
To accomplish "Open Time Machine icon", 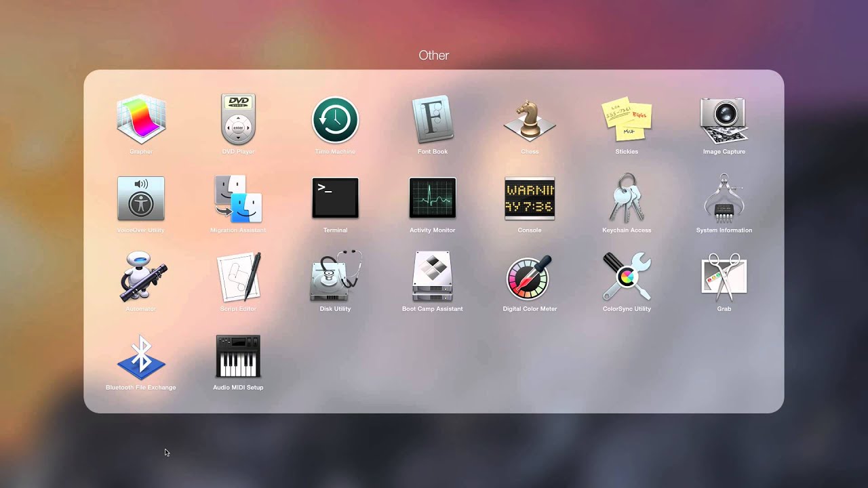I will 335,120.
